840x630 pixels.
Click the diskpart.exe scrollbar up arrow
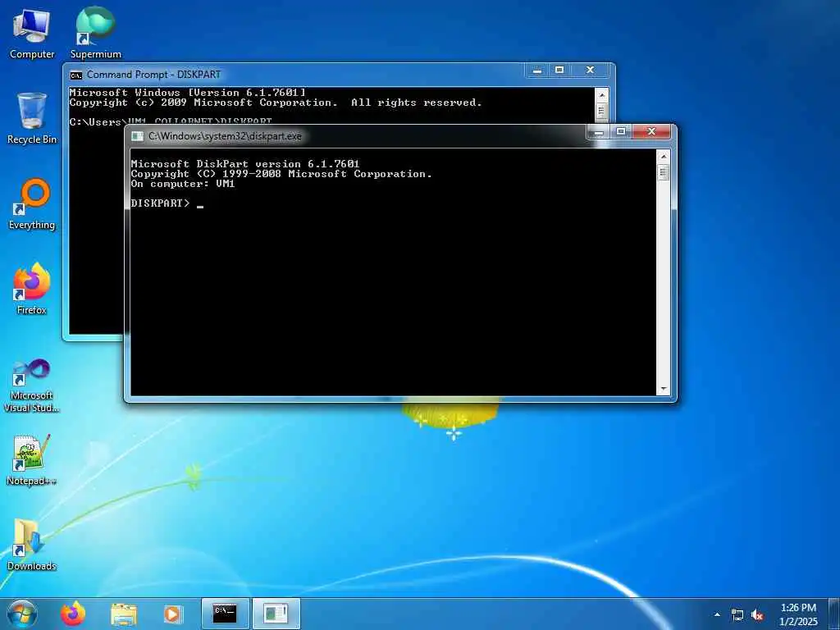pyautogui.click(x=663, y=157)
